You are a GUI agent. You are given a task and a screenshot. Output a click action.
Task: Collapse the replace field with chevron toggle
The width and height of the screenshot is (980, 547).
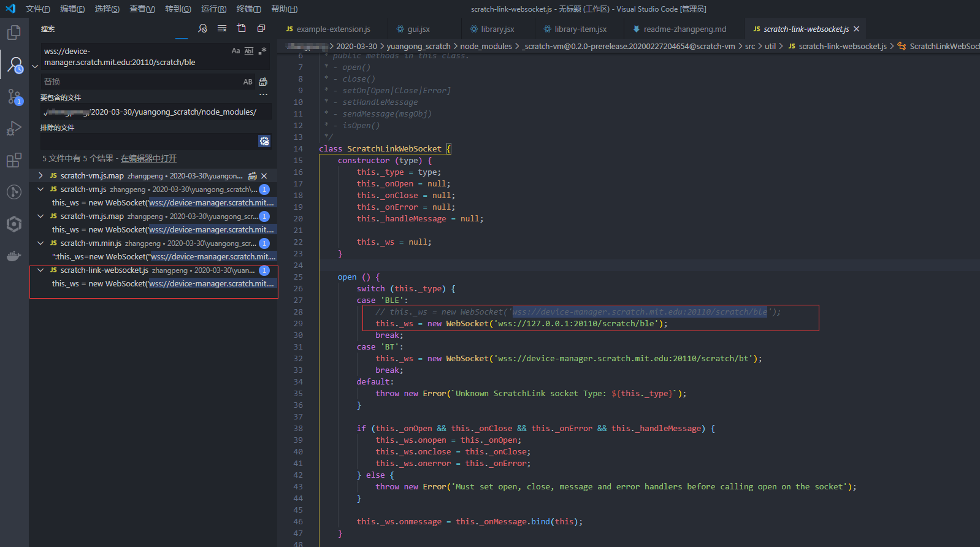(x=35, y=66)
